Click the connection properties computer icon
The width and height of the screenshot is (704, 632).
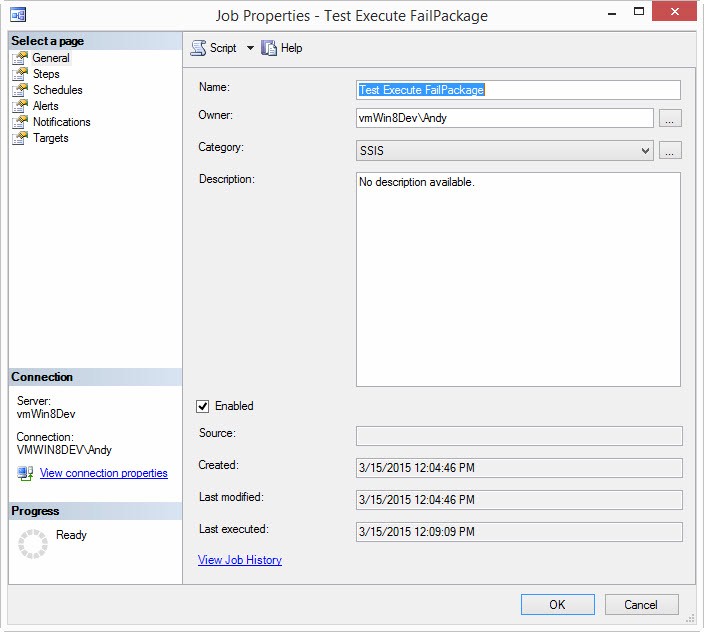click(x=25, y=473)
